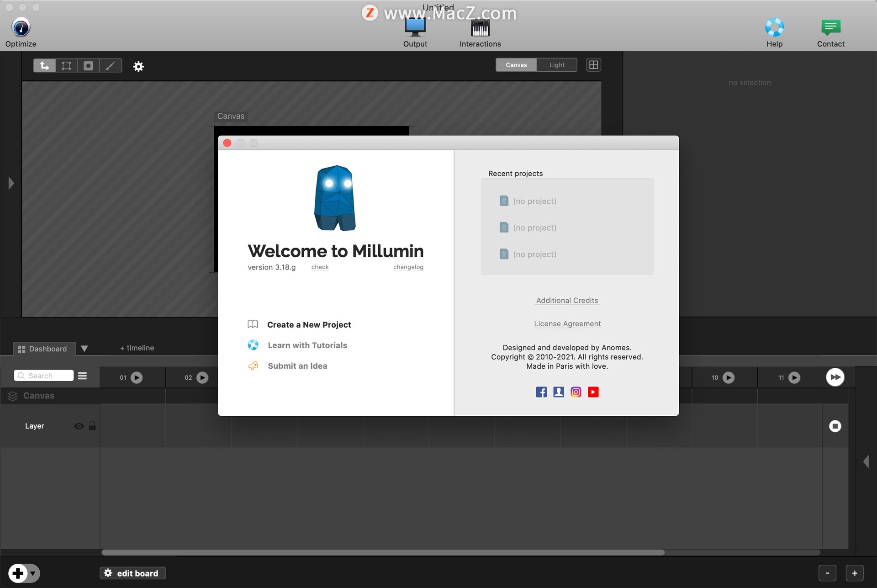This screenshot has width=877, height=588.
Task: Select the brush drawing tool
Action: point(111,66)
